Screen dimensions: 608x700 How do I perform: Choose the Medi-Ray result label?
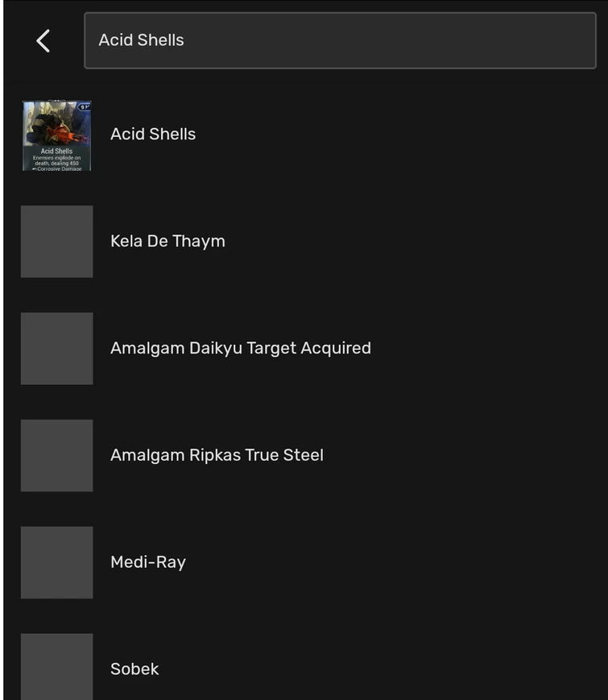[x=148, y=562]
